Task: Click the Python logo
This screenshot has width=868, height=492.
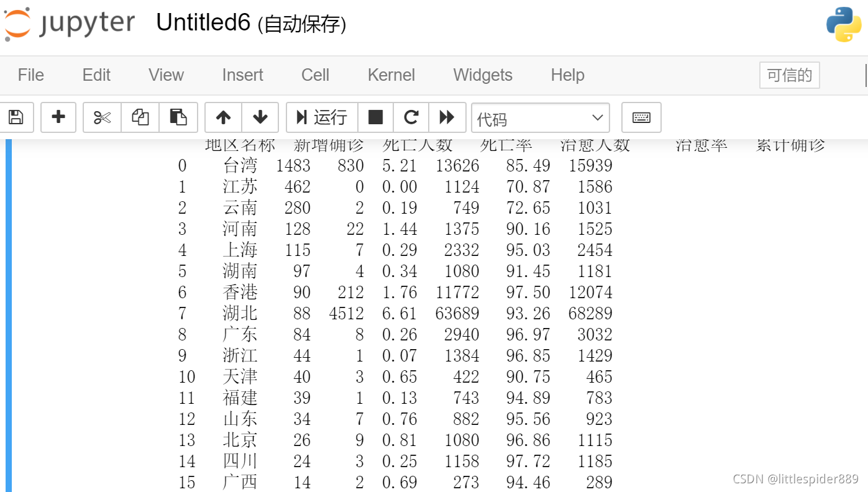Action: coord(843,24)
